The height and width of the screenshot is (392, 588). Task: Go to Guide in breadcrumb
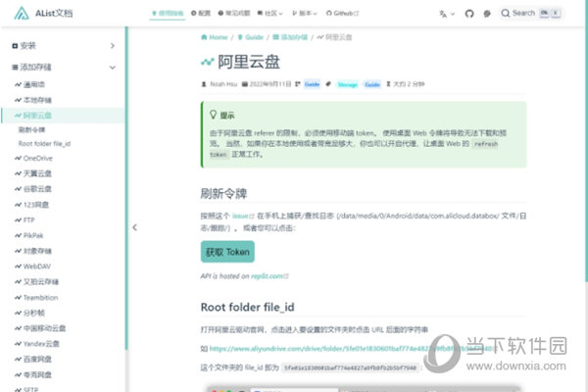(251, 37)
